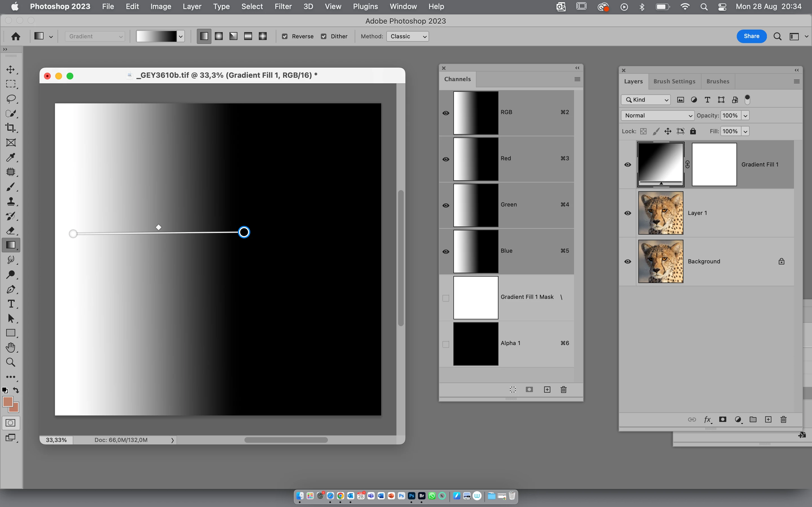The image size is (812, 507).
Task: Select the Clone Stamp tool
Action: 11,201
